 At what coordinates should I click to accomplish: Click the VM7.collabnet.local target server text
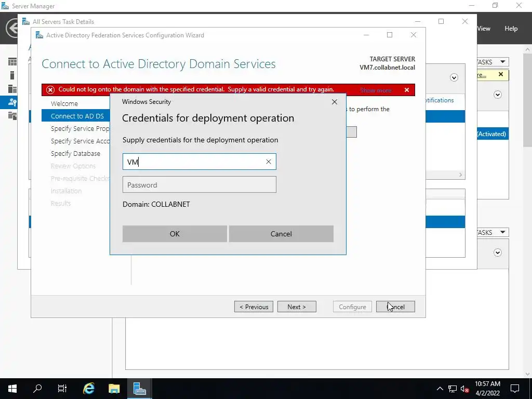point(387,68)
